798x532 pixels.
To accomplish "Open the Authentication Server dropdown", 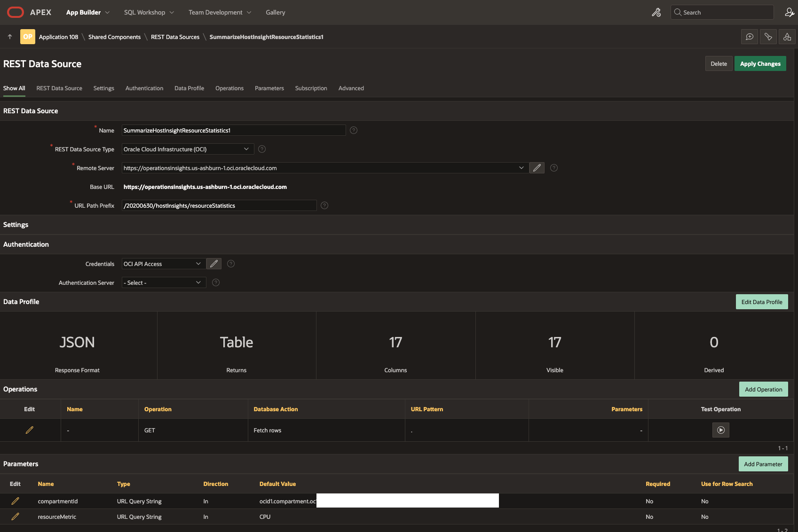I will pos(164,282).
